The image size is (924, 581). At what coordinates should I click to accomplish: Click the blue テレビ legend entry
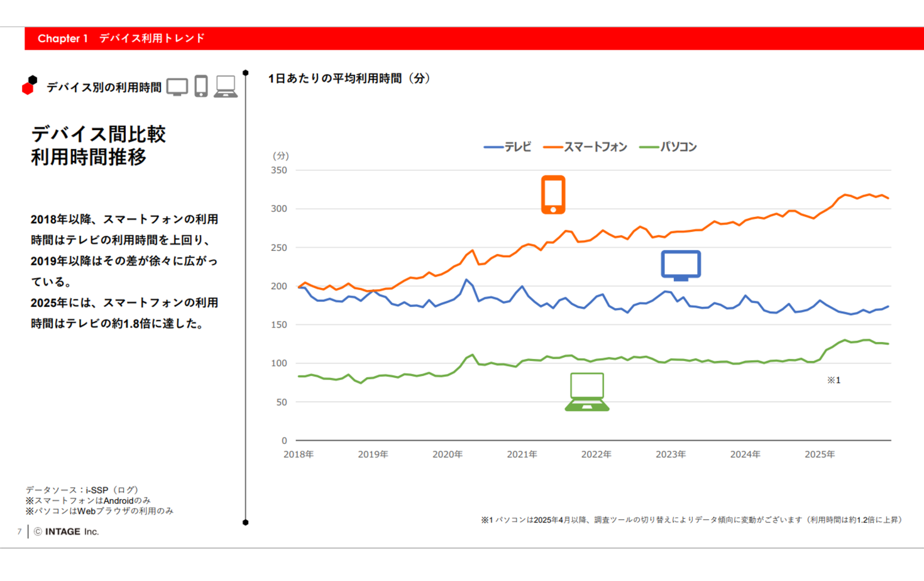[x=508, y=147]
